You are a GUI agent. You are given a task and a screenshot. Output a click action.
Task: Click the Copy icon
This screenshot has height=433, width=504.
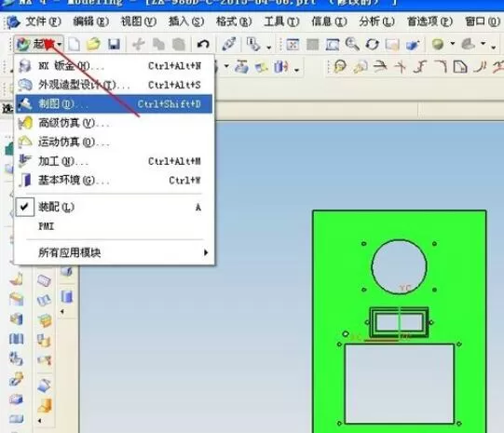[x=158, y=44]
